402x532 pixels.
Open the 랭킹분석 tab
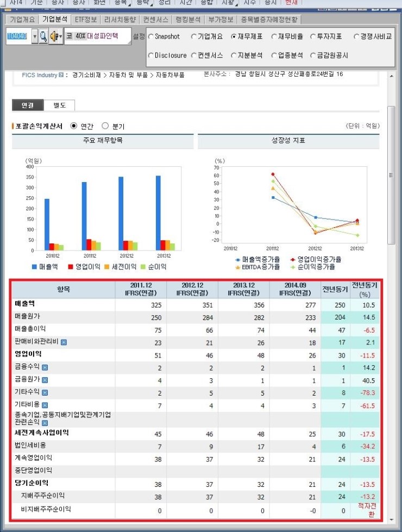tap(189, 20)
